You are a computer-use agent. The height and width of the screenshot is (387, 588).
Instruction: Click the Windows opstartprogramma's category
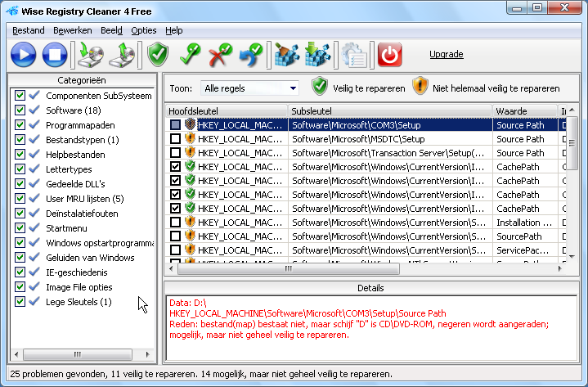point(100,243)
